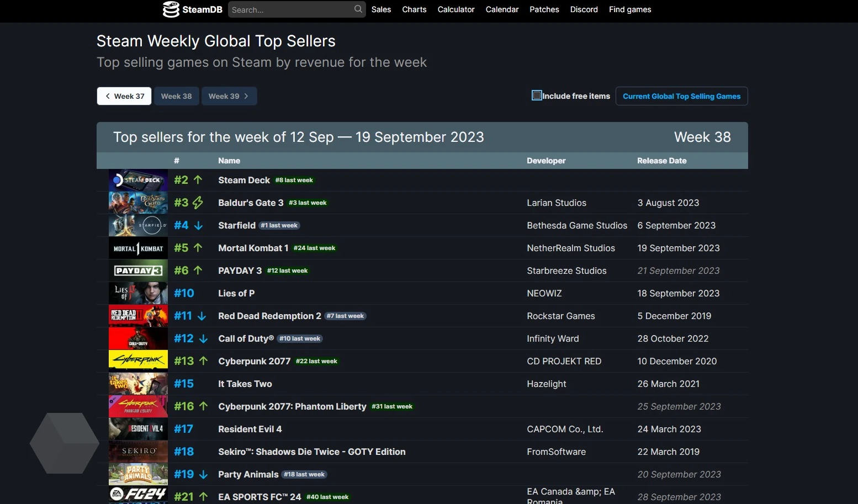Open the Steam Deck thumbnail image
Screen dimensions: 858x504
(x=138, y=180)
